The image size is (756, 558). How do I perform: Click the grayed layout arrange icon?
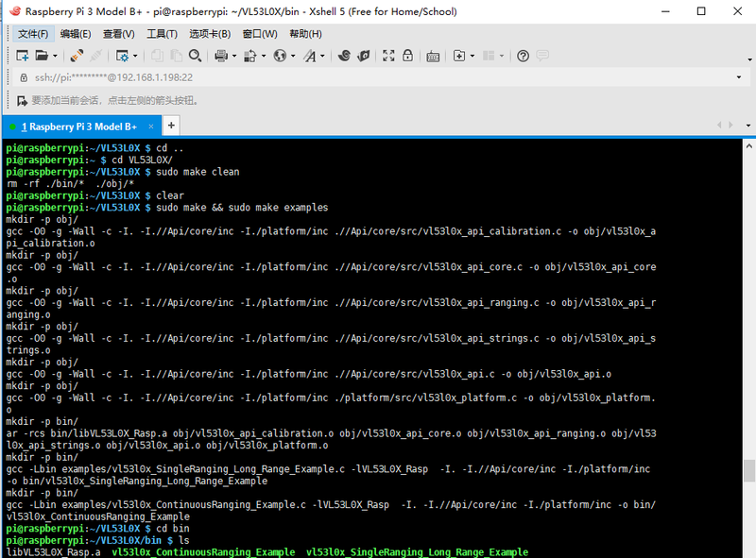489,56
